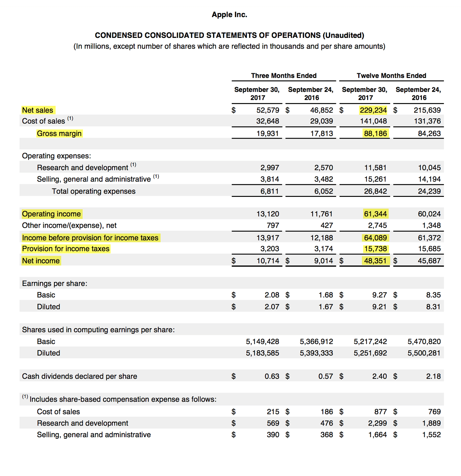This screenshot has height=476, width=461.
Task: Select 'Operating income' row label
Action: pyautogui.click(x=51, y=214)
